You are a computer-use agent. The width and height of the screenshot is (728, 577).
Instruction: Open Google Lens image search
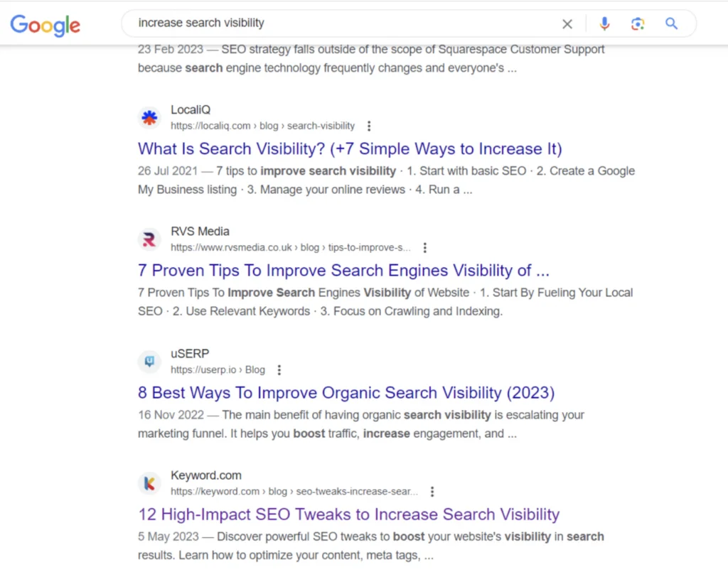pyautogui.click(x=638, y=23)
